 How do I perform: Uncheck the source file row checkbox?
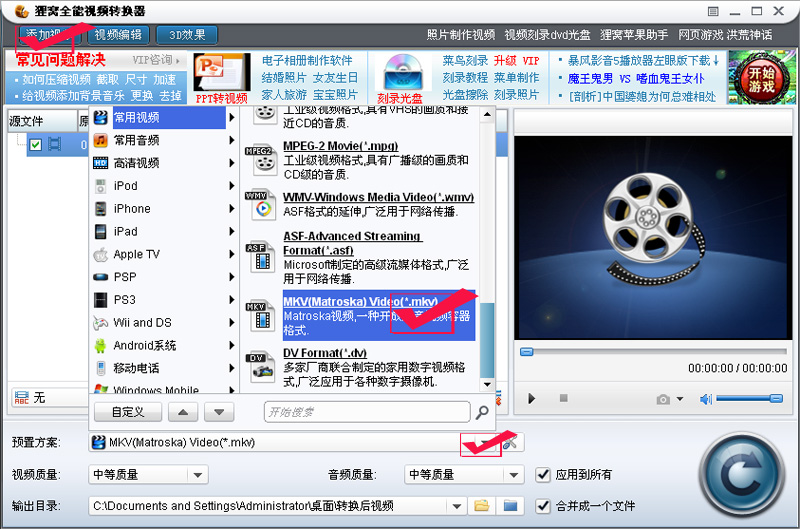[x=35, y=144]
